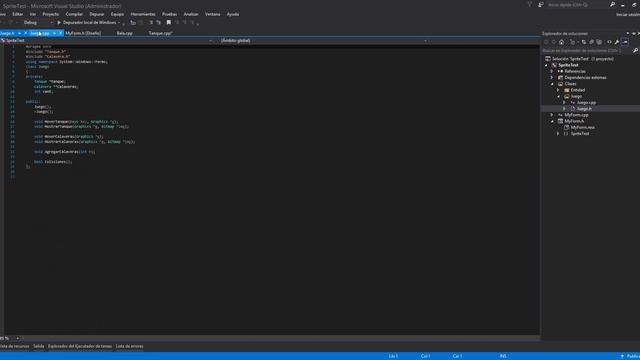Open the Explorador del Ejecutador de tareas tab
This screenshot has height=360, width=640.
pyautogui.click(x=80, y=346)
